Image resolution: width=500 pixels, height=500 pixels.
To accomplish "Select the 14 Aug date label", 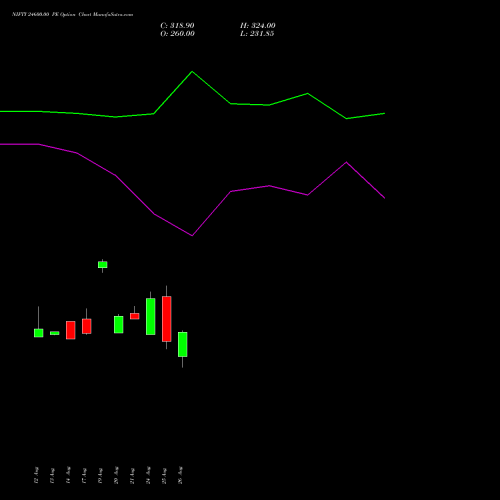I will 68,475.
